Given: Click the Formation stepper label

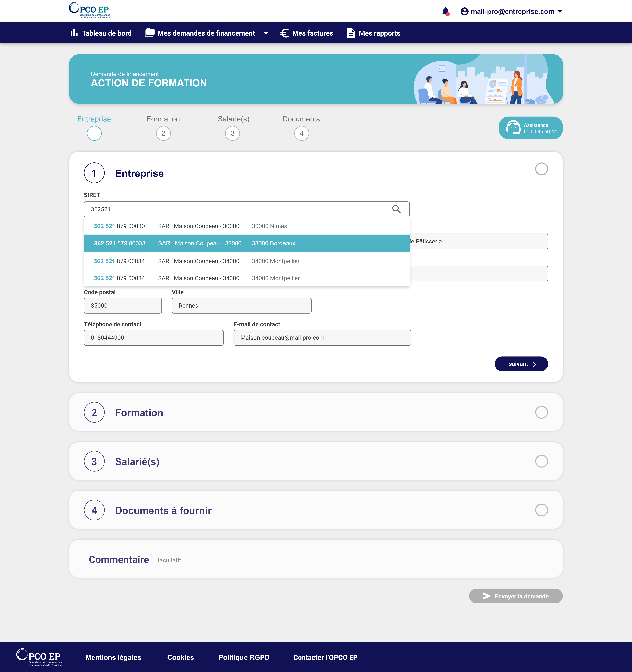Looking at the screenshot, I should (163, 119).
